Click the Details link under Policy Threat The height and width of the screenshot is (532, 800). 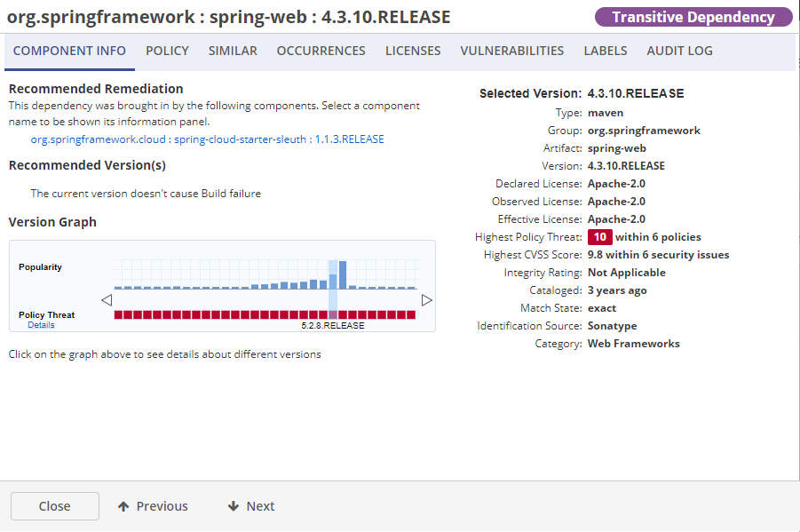click(x=41, y=325)
